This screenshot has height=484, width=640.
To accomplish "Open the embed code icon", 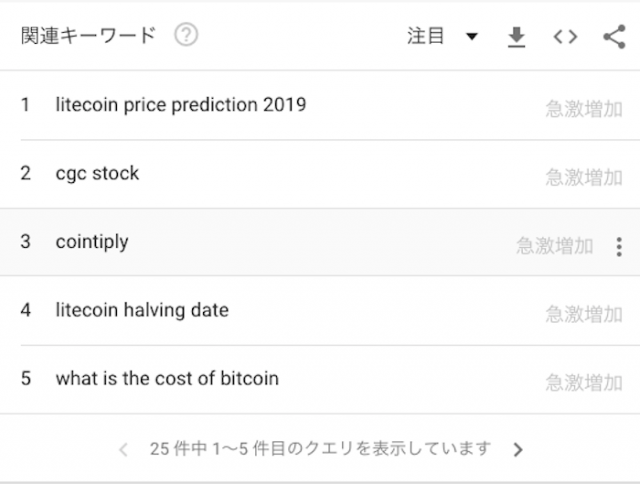I will [565, 37].
